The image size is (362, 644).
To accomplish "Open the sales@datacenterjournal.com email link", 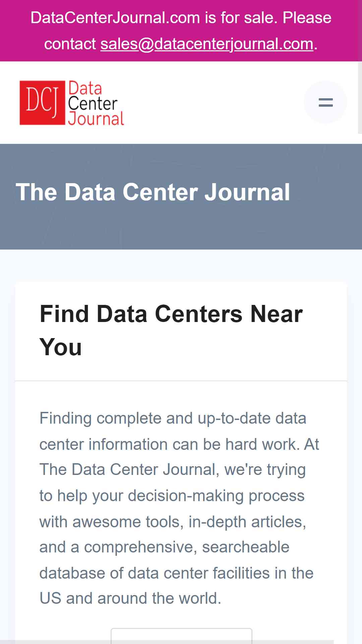I will (x=207, y=44).
